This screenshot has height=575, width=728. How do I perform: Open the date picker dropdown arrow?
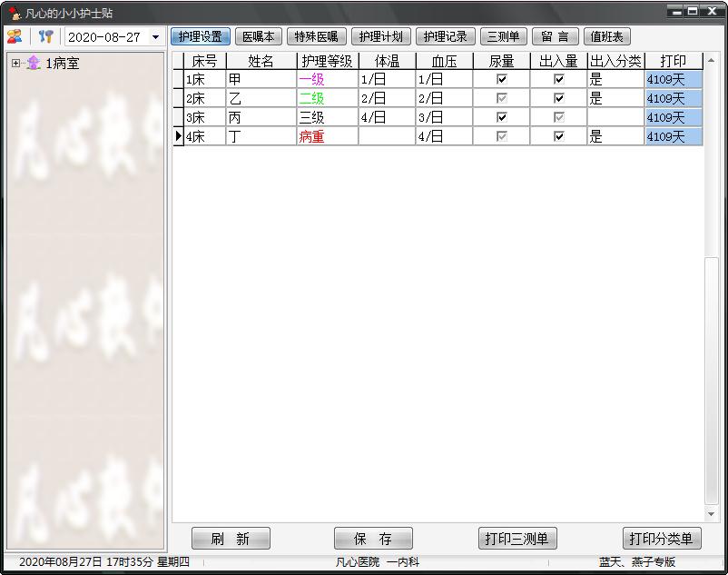155,37
